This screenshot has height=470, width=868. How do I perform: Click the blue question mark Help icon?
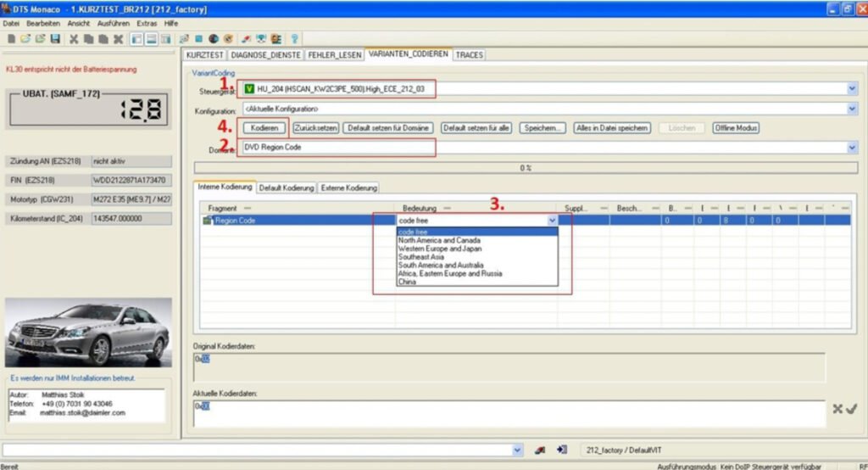(x=294, y=39)
